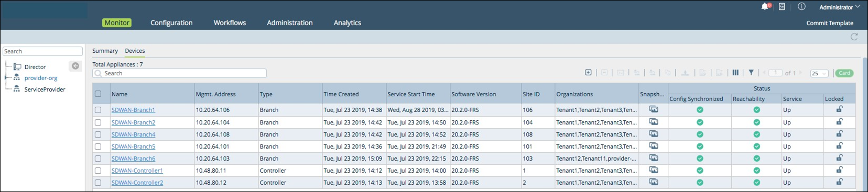This screenshot has width=868, height=192.
Task: Click the appliances Search field
Action: pyautogui.click(x=179, y=73)
